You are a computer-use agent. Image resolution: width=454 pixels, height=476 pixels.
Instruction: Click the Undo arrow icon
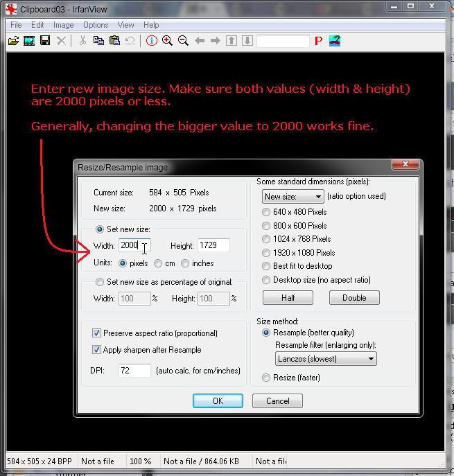[130, 40]
